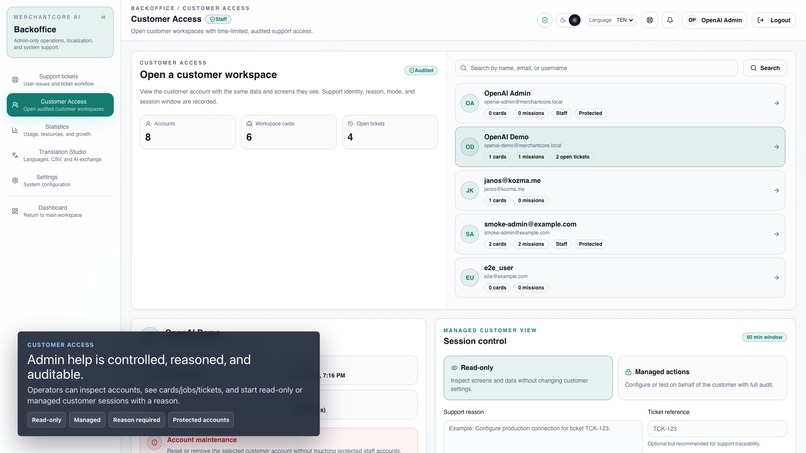Open the smoke-admin@example.com account arrow
This screenshot has width=806, height=453.
click(776, 234)
